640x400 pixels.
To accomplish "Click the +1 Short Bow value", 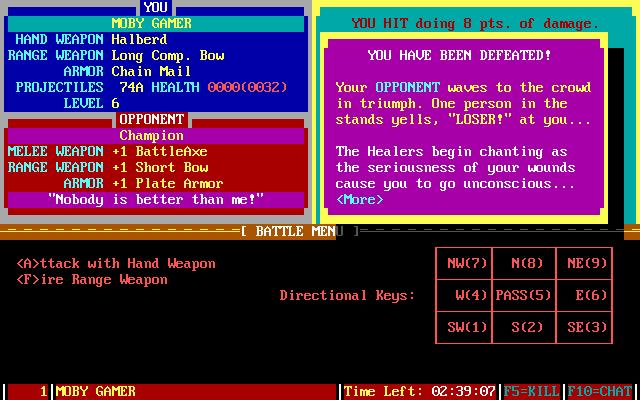I will 160,167.
